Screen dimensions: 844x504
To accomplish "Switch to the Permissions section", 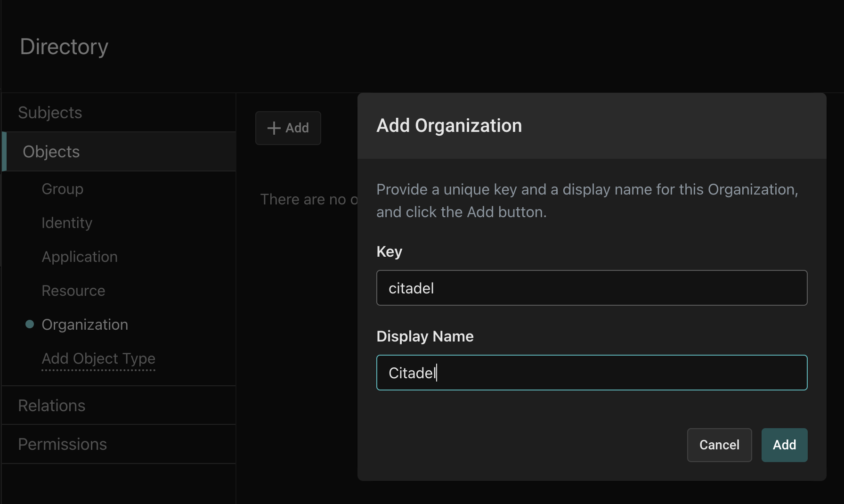I will [x=62, y=444].
